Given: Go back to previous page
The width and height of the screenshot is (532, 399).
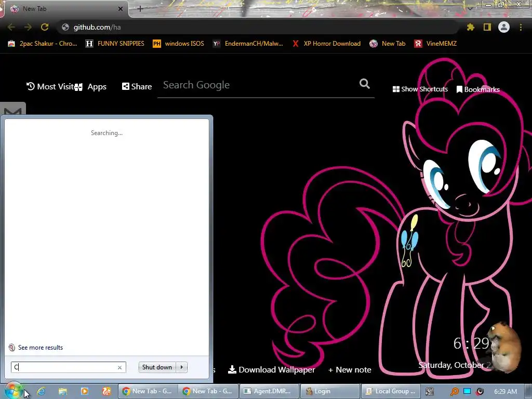Looking at the screenshot, I should click(x=11, y=27).
